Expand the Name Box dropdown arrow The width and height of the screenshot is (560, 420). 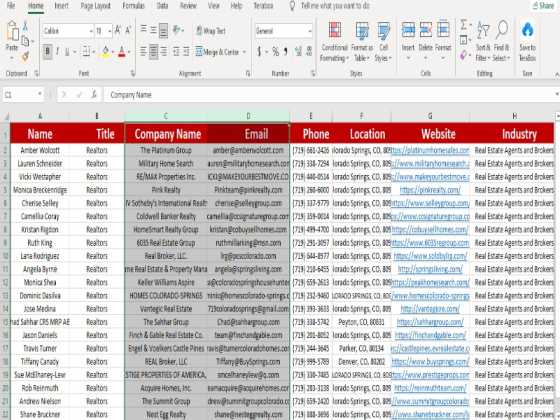(x=40, y=95)
